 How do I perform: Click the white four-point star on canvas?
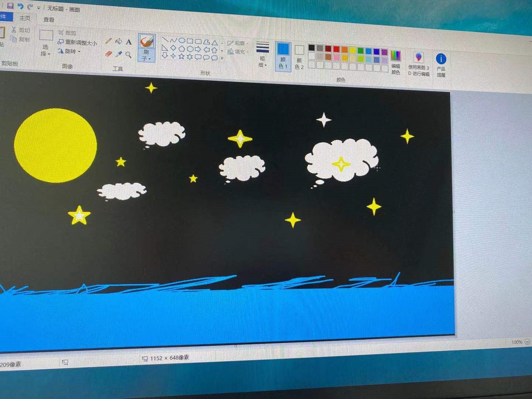pyautogui.click(x=324, y=120)
